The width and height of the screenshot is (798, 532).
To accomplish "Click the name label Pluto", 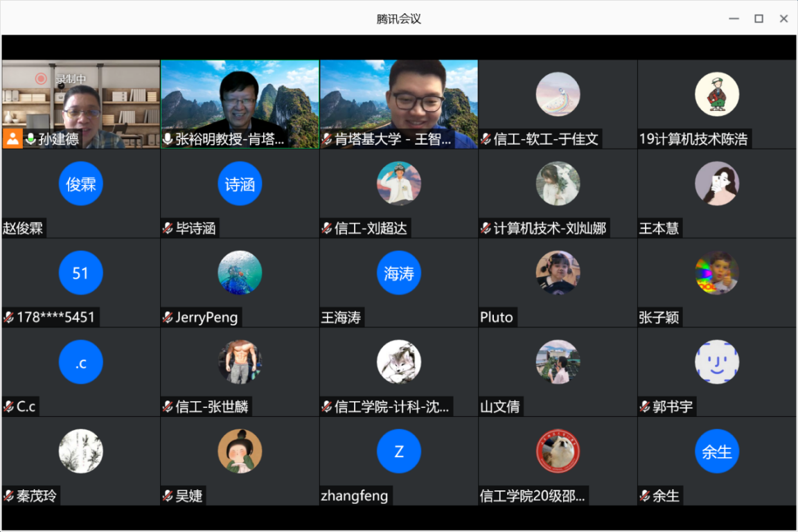I will [x=497, y=317].
